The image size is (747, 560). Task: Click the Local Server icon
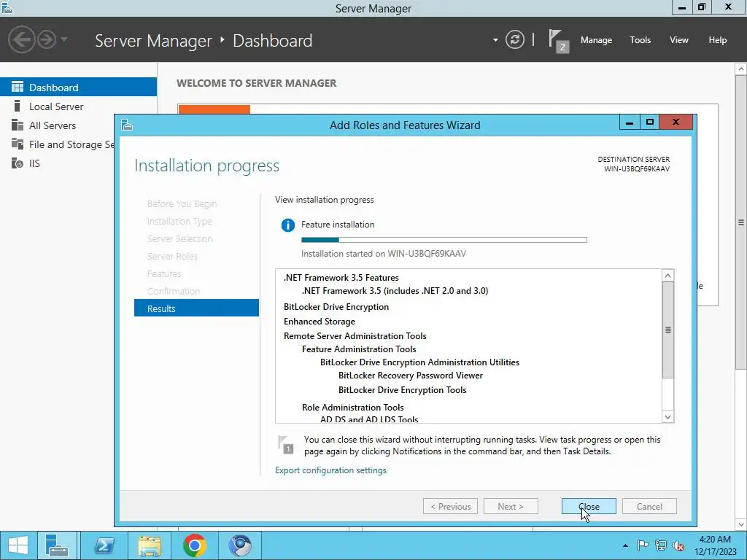pyautogui.click(x=18, y=106)
